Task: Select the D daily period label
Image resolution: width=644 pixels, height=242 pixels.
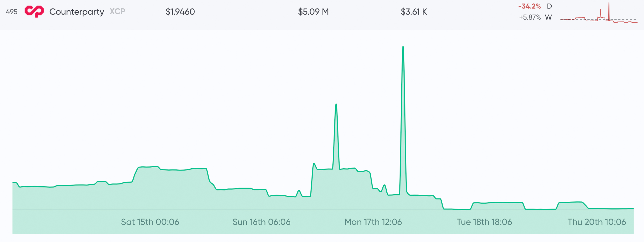Action: point(549,6)
